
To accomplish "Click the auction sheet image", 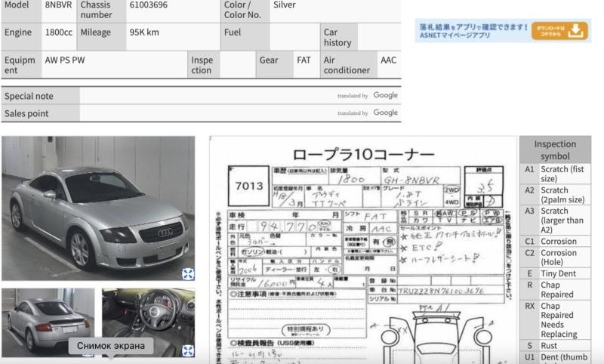I will pyautogui.click(x=362, y=249).
